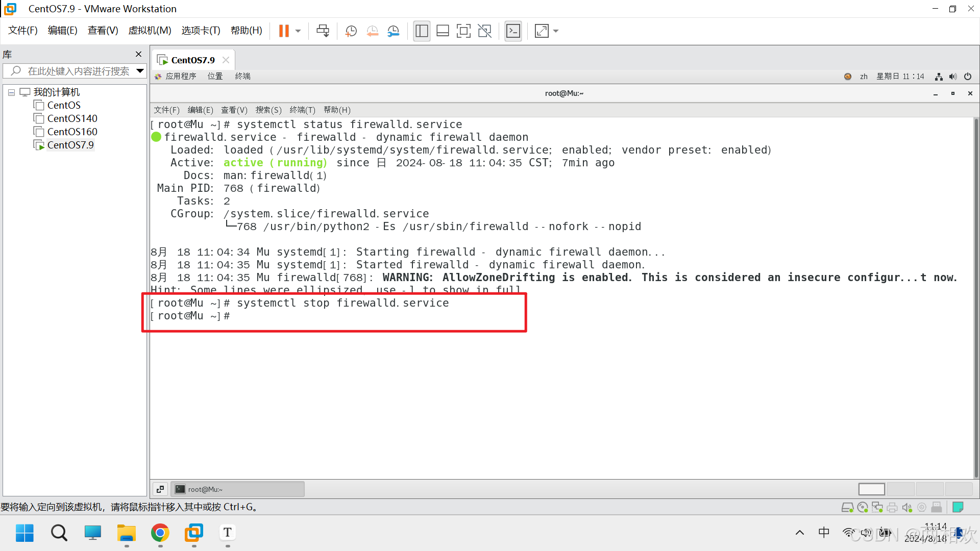Viewport: 980px width, 551px height.
Task: Open the 虚拟机(M) menu
Action: pyautogui.click(x=150, y=31)
